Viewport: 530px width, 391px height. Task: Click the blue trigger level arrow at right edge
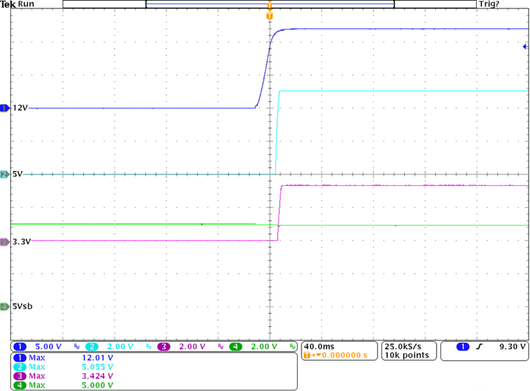click(x=525, y=47)
